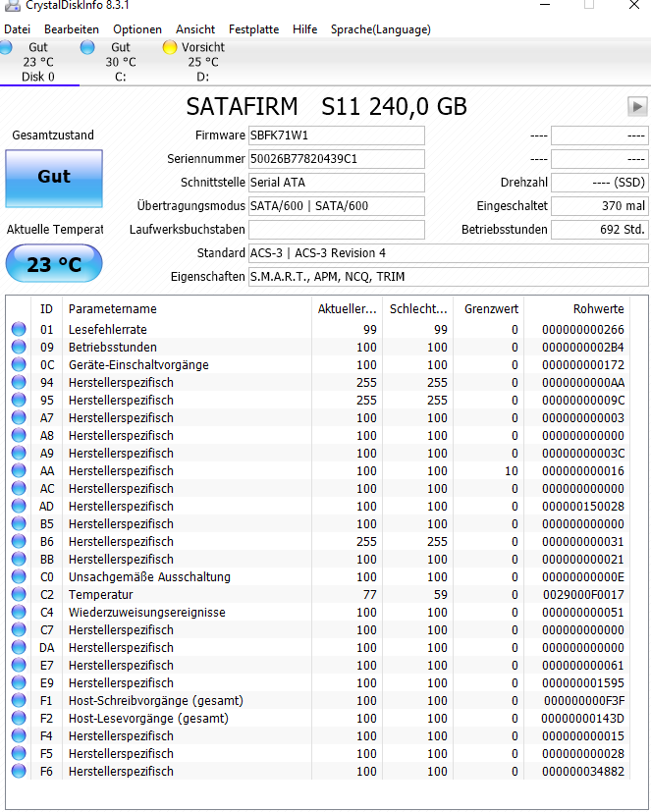Image resolution: width=651 pixels, height=812 pixels.
Task: Open the Bearbeiten menu
Action: 72,29
